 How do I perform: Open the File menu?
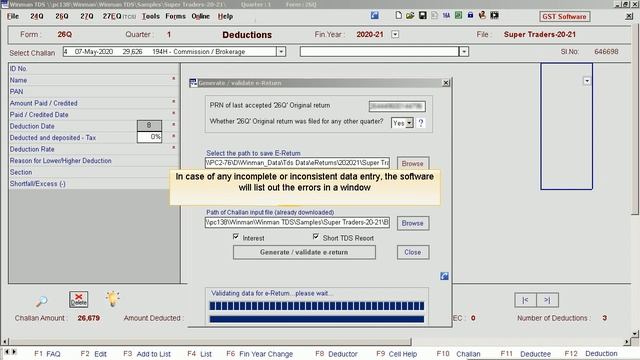13,16
